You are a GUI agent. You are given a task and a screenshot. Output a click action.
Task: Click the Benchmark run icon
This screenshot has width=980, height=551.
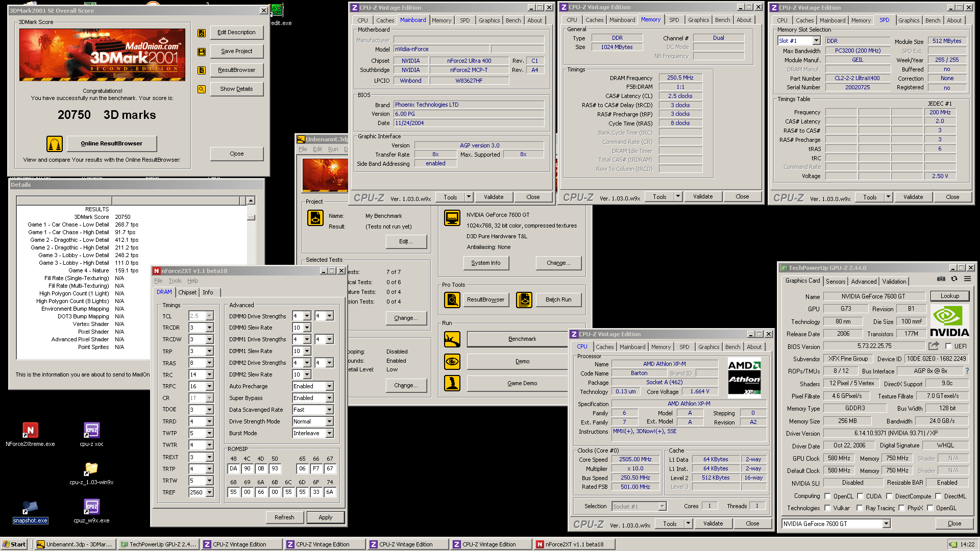coord(452,339)
